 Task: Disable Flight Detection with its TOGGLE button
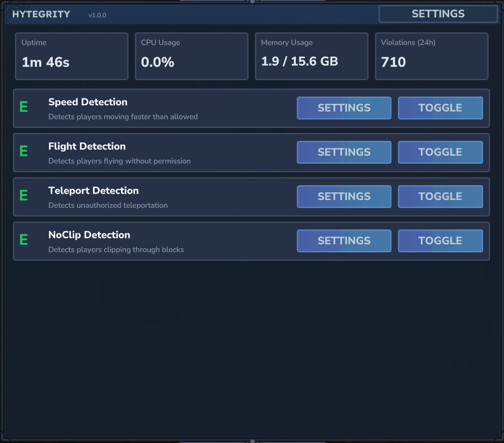440,152
